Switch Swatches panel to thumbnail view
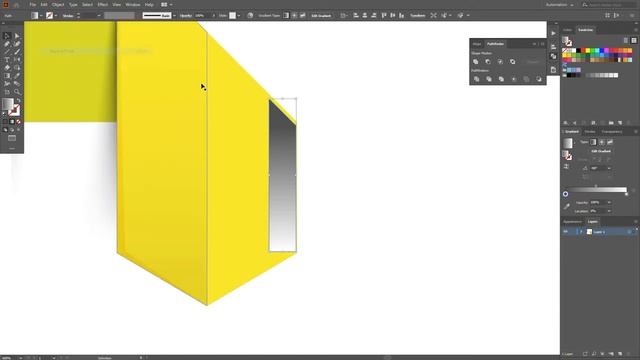This screenshot has width=640, height=360. click(633, 40)
